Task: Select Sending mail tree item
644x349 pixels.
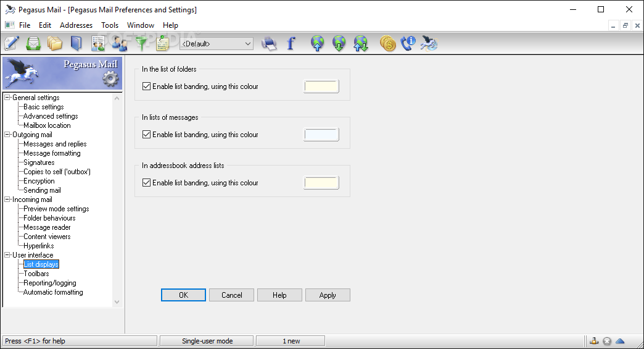Action: point(42,190)
